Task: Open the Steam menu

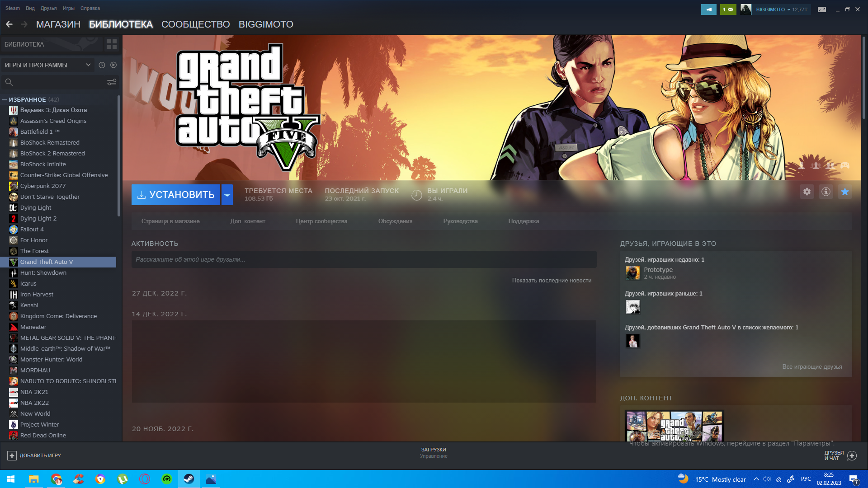Action: tap(13, 8)
